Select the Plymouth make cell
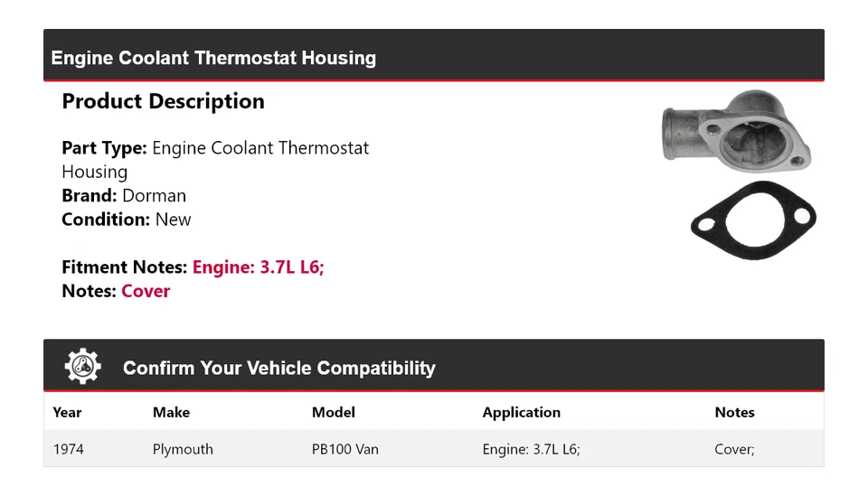868x496 pixels. (183, 449)
